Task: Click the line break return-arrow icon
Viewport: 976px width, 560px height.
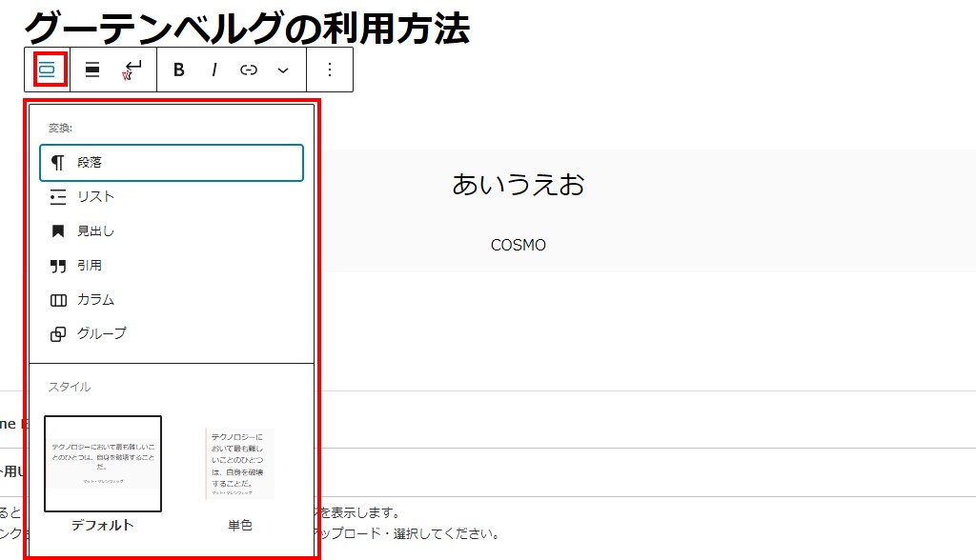Action: pyautogui.click(x=132, y=70)
